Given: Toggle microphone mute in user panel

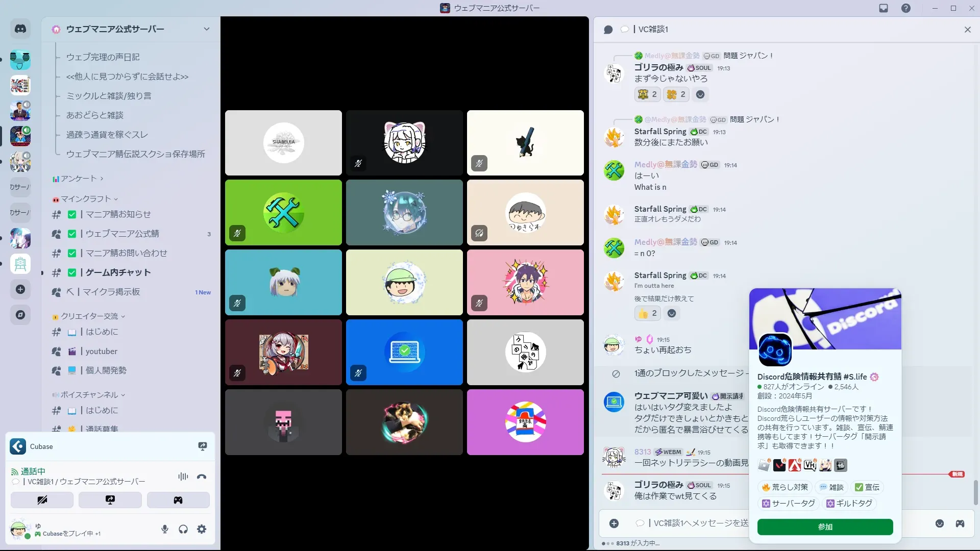Looking at the screenshot, I should 164,529.
